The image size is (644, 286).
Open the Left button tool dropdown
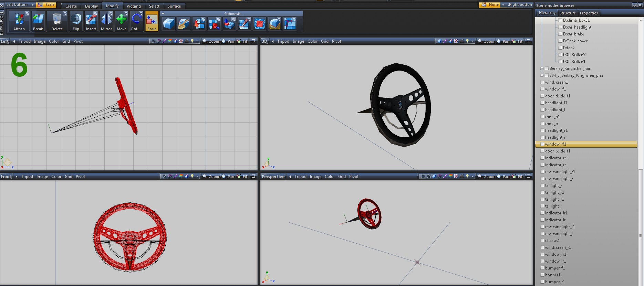(x=32, y=5)
